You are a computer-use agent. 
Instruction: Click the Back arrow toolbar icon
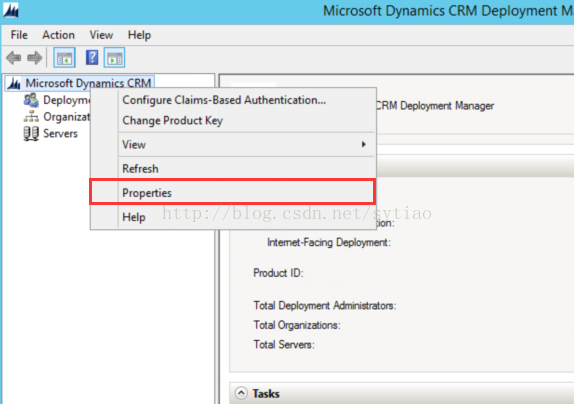(x=14, y=58)
